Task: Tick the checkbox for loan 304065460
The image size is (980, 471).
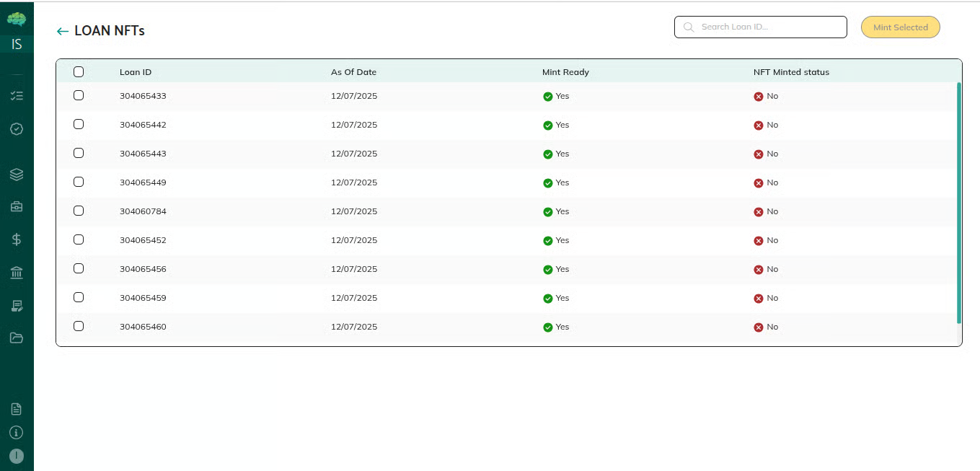Action: coord(79,326)
